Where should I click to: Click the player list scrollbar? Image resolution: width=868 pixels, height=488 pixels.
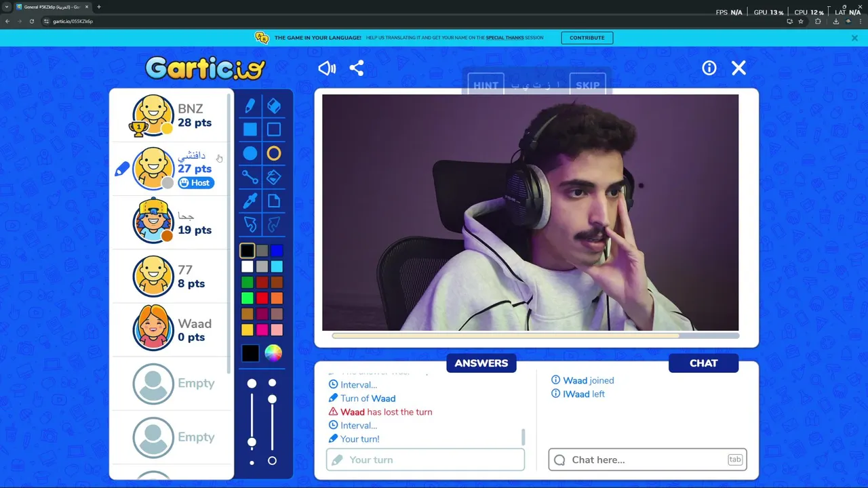pyautogui.click(x=229, y=234)
